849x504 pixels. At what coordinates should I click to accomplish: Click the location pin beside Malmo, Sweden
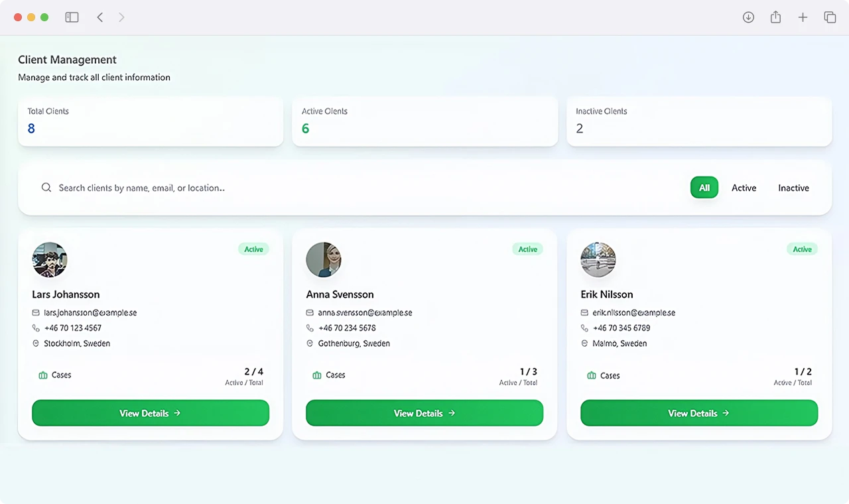pos(584,344)
